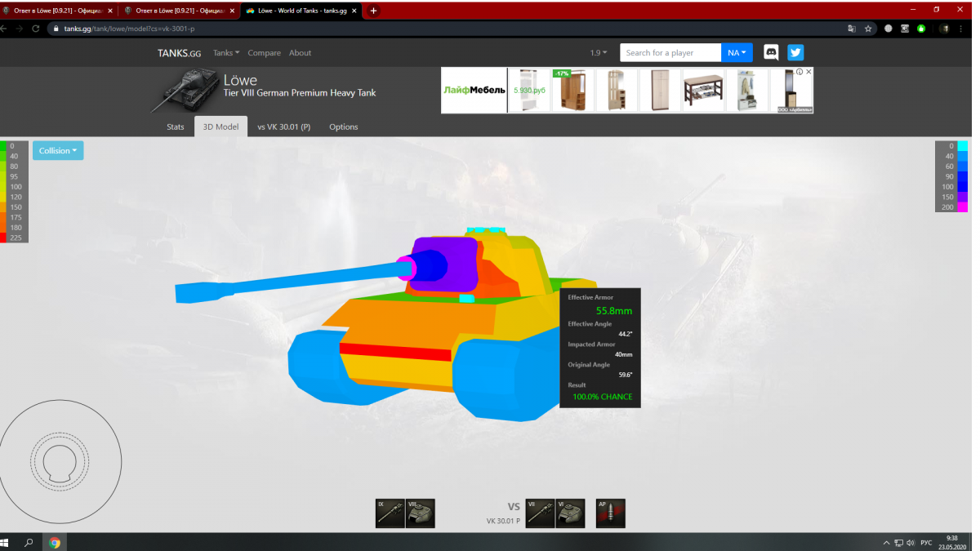Bookmark this page with star icon

pos(868,28)
